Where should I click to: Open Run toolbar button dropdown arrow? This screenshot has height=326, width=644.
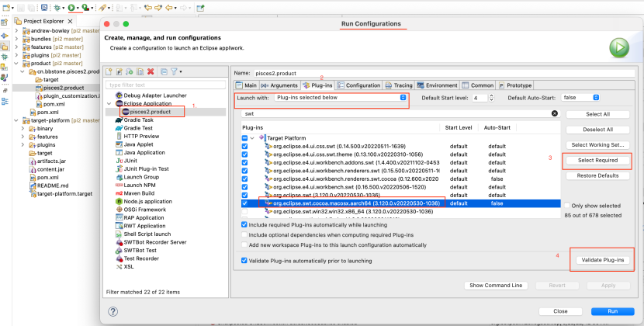(x=78, y=8)
